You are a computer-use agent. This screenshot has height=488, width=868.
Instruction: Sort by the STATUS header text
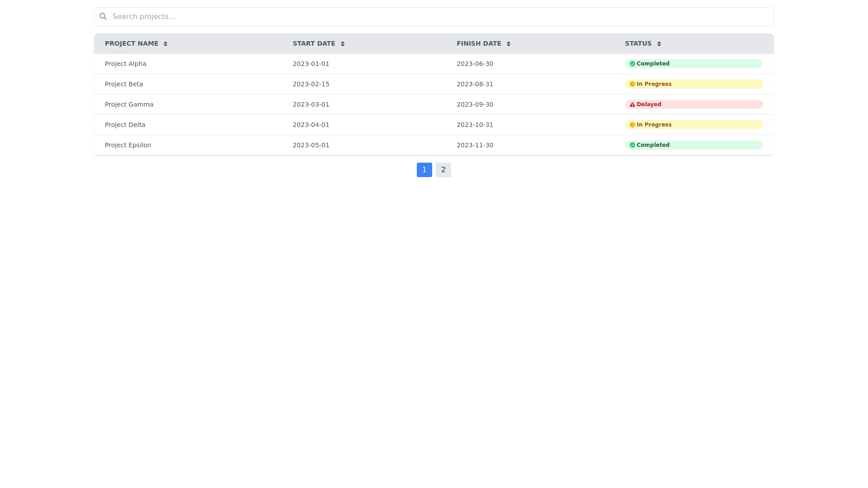pos(638,43)
